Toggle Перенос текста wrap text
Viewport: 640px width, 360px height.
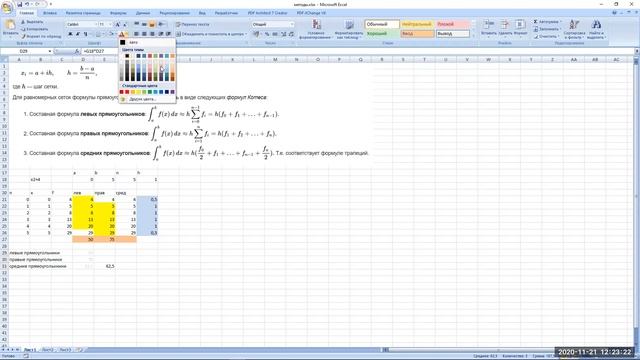[x=193, y=24]
